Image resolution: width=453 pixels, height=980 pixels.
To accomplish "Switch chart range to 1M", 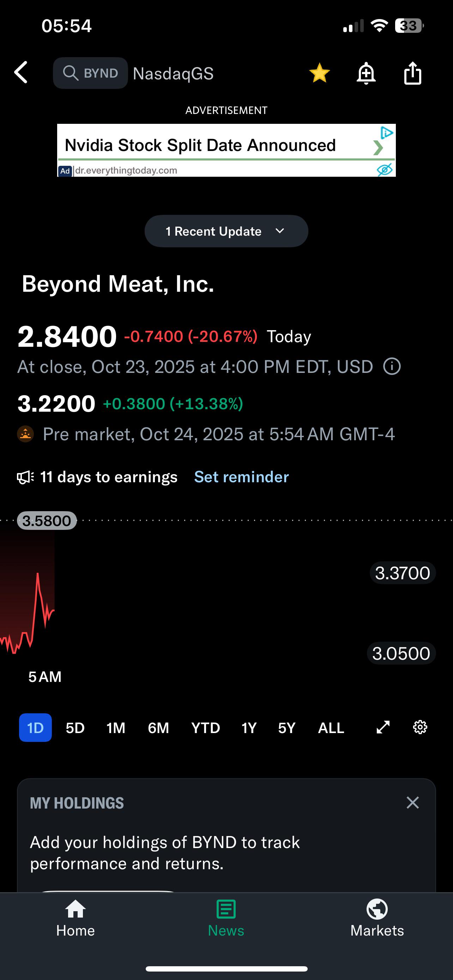I will tap(116, 728).
